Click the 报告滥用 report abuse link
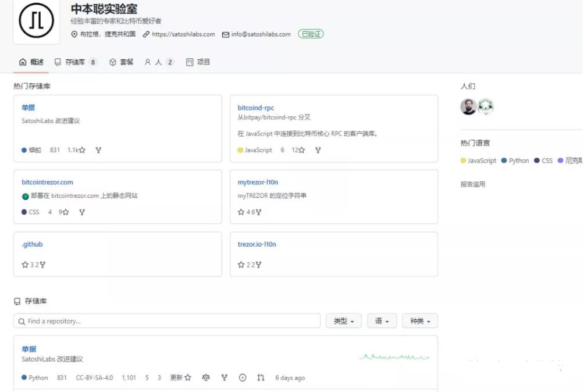 point(473,184)
